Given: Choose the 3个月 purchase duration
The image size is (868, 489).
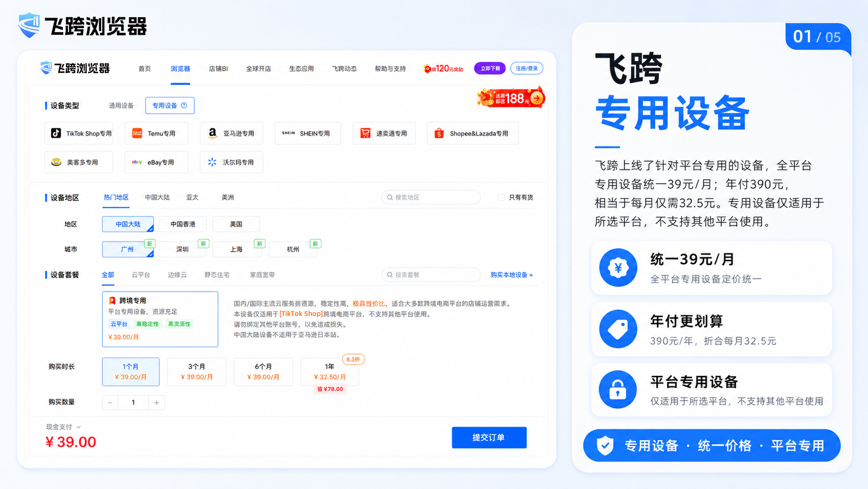Looking at the screenshot, I should (197, 372).
